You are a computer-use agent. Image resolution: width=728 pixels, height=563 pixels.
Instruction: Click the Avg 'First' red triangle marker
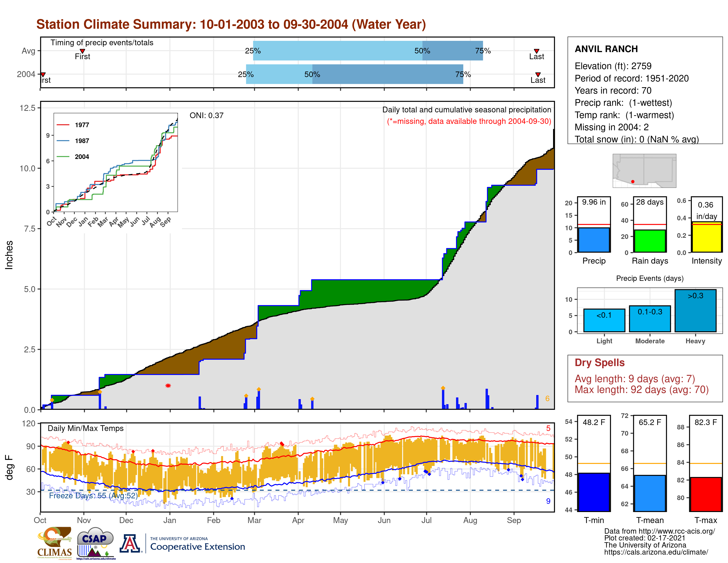click(x=82, y=51)
